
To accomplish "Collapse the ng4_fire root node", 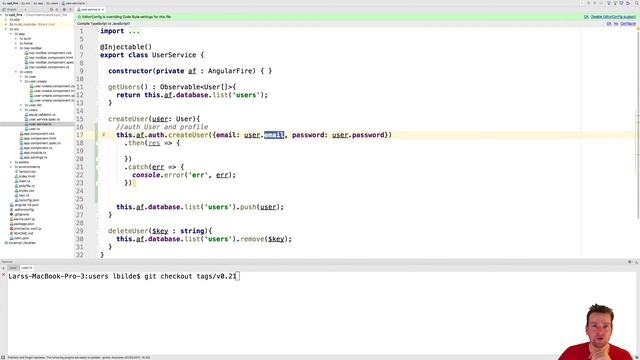I will [x=2, y=15].
